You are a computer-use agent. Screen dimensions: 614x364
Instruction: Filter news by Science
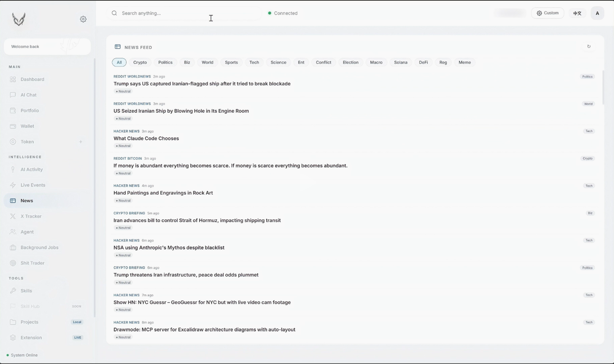click(x=279, y=62)
